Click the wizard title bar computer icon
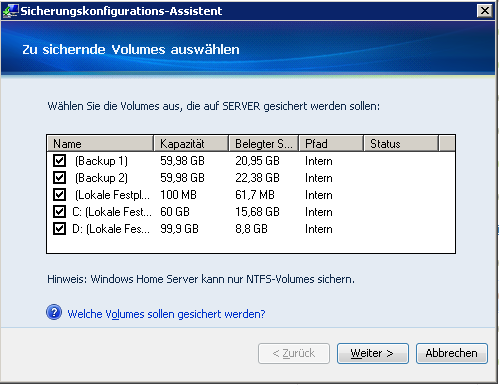The width and height of the screenshot is (499, 385). (x=10, y=10)
